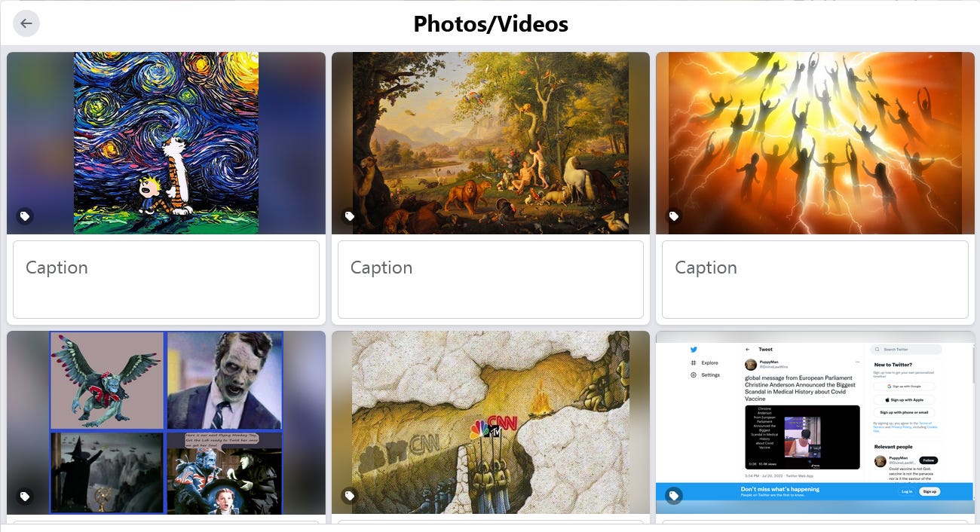This screenshot has height=532, width=980.
Task: Add caption under orange silhouettes photo
Action: [815, 280]
